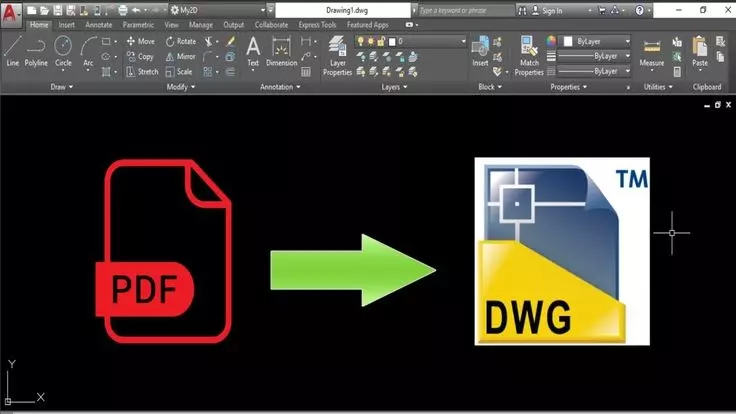Image resolution: width=736 pixels, height=414 pixels.
Task: Open the AutoCAD application menu logo
Action: [x=10, y=14]
